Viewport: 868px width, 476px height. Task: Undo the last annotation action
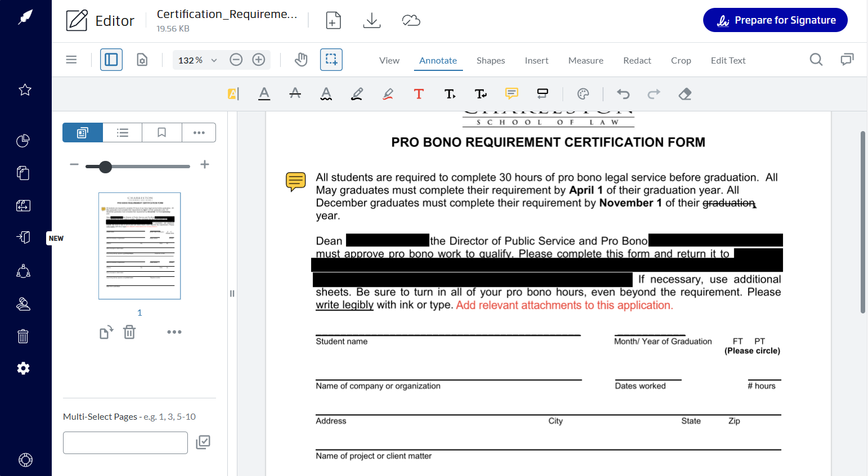click(623, 94)
